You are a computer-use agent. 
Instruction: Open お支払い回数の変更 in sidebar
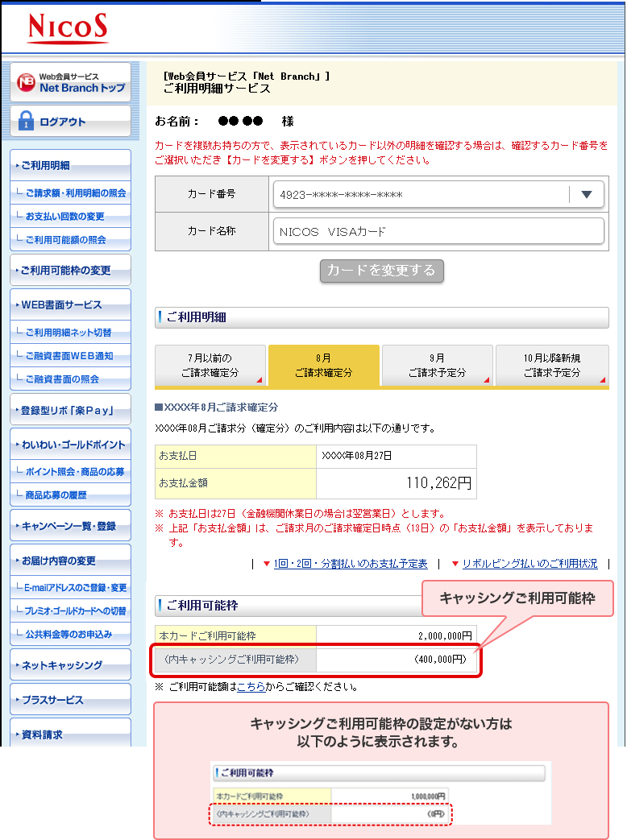[64, 217]
